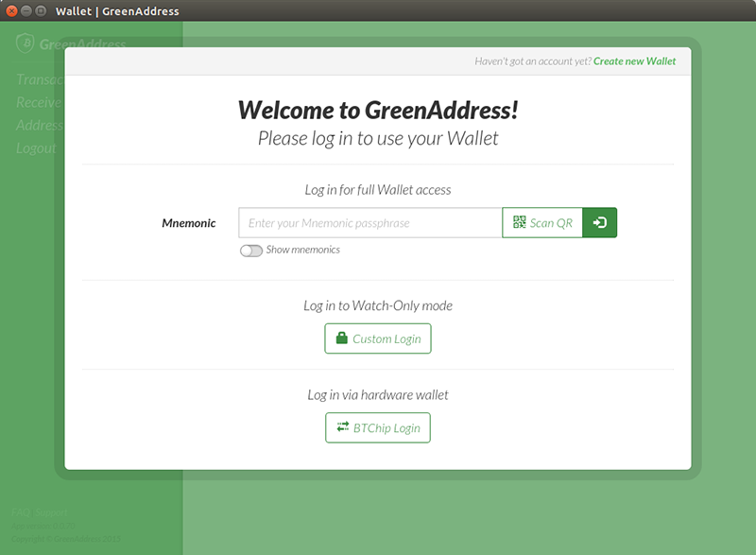Open the FAQ link at bottom left
Viewport: 756px width, 555px height.
click(20, 512)
